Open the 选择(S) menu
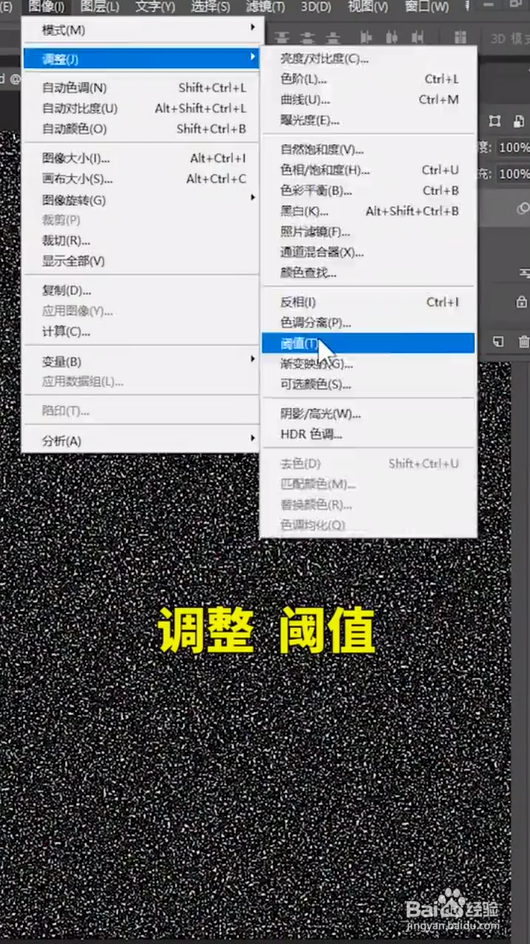 (x=210, y=7)
